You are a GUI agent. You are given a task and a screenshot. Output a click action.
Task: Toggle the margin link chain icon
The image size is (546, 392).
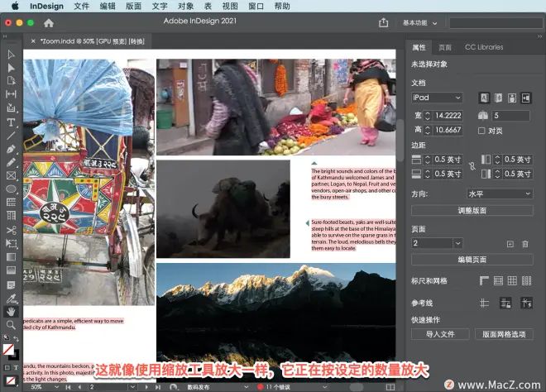click(472, 166)
